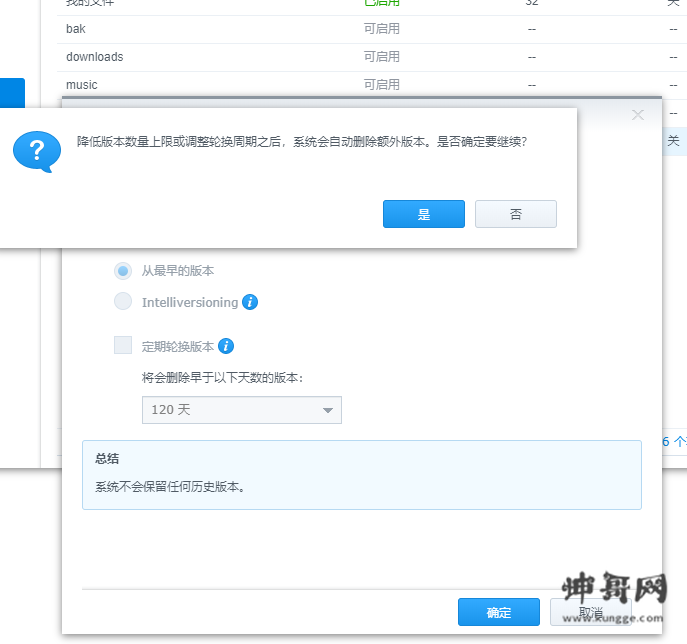Click the dropdown arrow for days
The width and height of the screenshot is (687, 644).
coord(327,410)
